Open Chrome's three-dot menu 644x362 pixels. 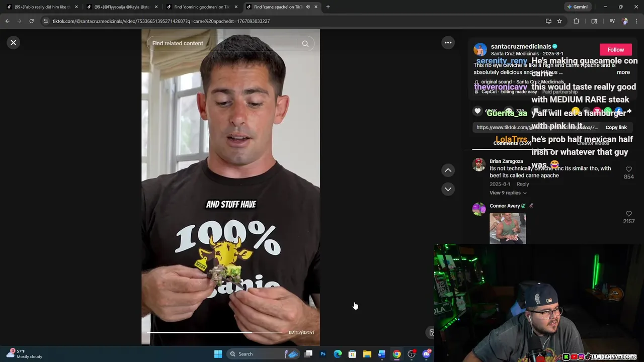637,21
